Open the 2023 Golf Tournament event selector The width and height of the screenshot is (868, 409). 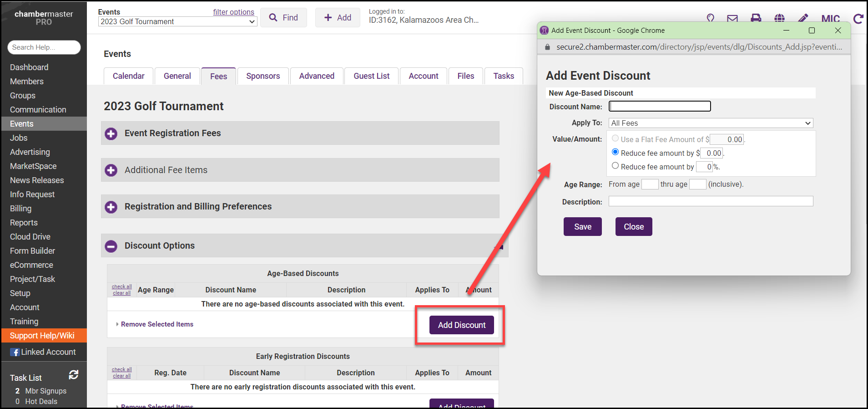[177, 21]
